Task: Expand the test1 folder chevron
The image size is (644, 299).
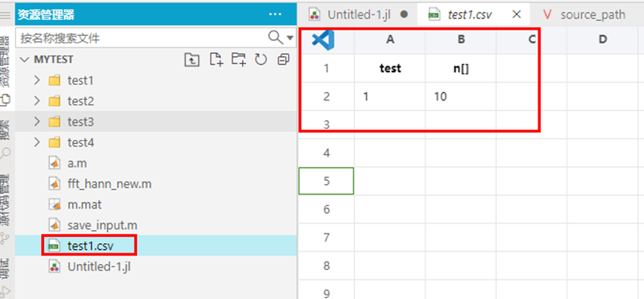Action: [37, 80]
